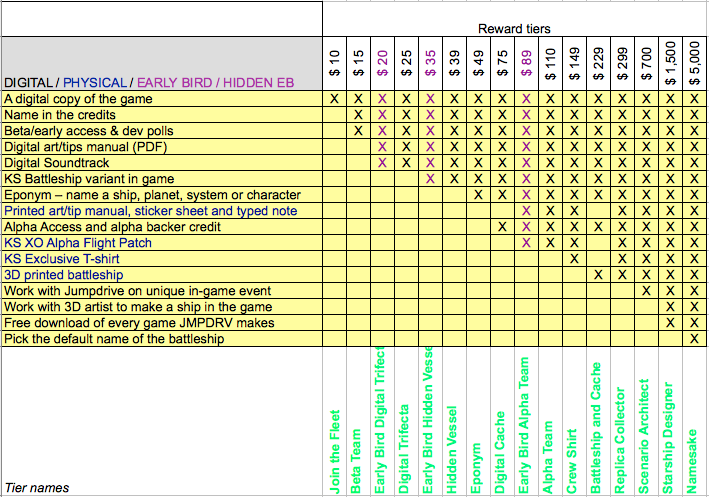Click the X under $229 for 3D printed battleship
Image resolution: width=709 pixels, height=497 pixels.
tap(598, 275)
